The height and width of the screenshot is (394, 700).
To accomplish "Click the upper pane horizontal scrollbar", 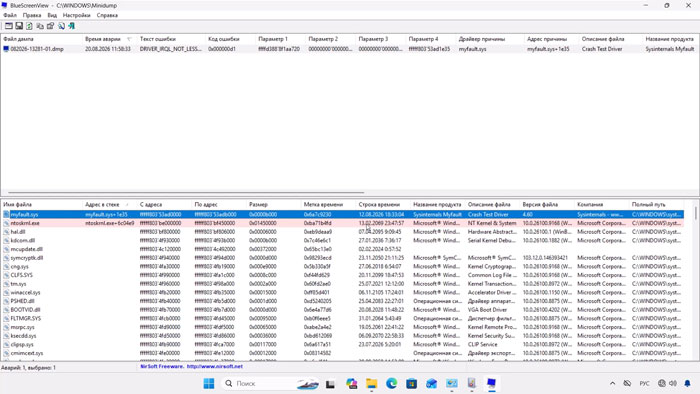I will click(186, 193).
